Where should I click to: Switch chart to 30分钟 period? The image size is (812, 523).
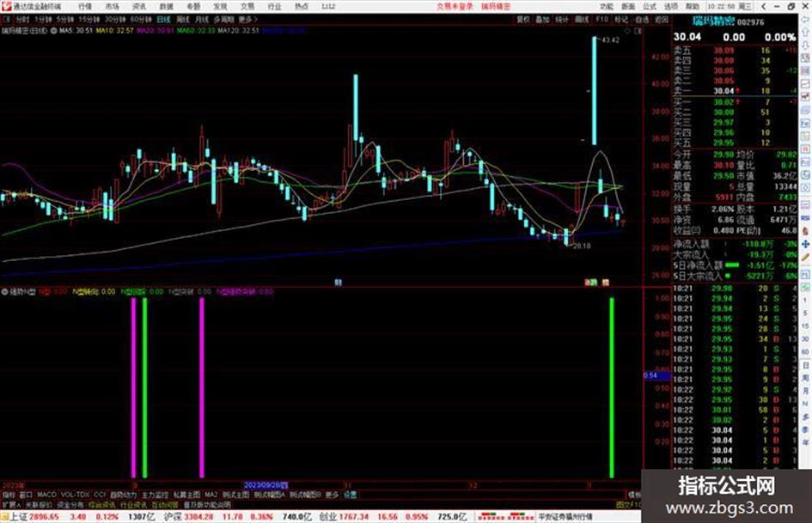[115, 19]
